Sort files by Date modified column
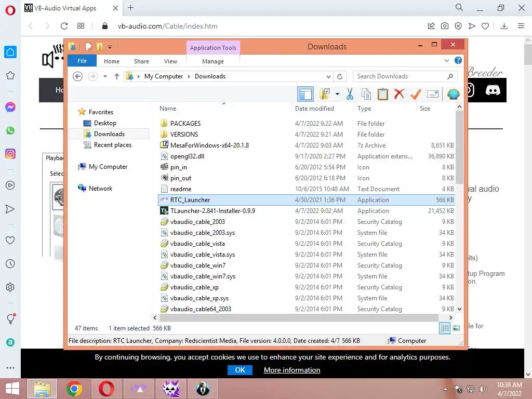Screen dimensions: 532x399 point(314,108)
